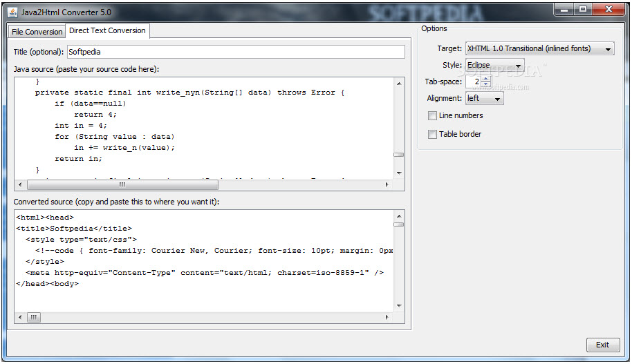Increase Tab-space with the up spinner arrow
This screenshot has width=632, height=364.
click(486, 79)
